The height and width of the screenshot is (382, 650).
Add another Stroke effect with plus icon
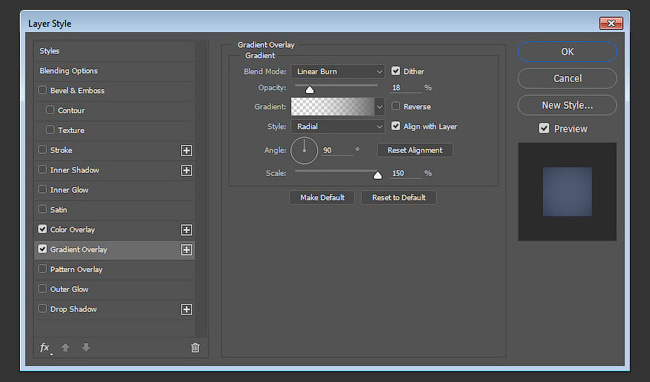coord(187,150)
